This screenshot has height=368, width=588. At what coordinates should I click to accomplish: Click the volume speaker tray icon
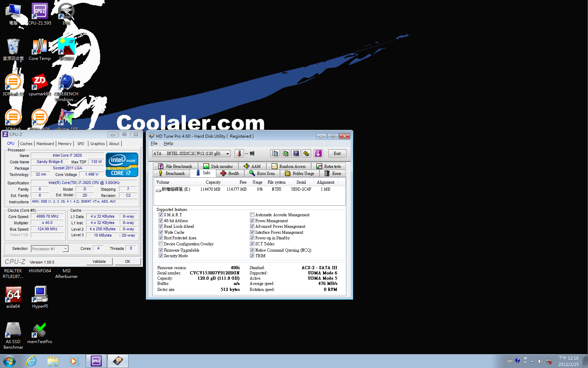coord(540,361)
